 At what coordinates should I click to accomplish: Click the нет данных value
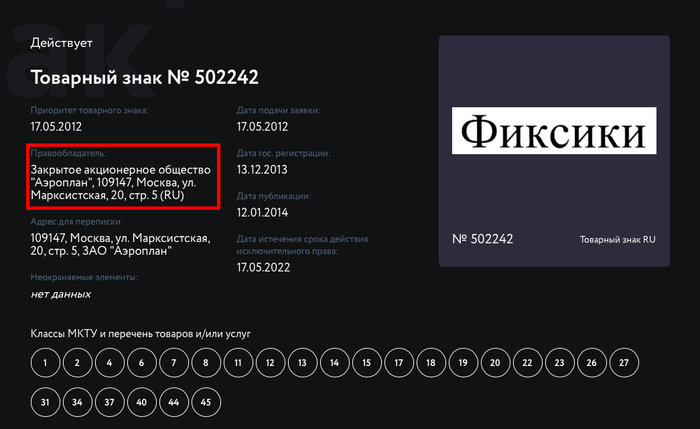tap(61, 294)
